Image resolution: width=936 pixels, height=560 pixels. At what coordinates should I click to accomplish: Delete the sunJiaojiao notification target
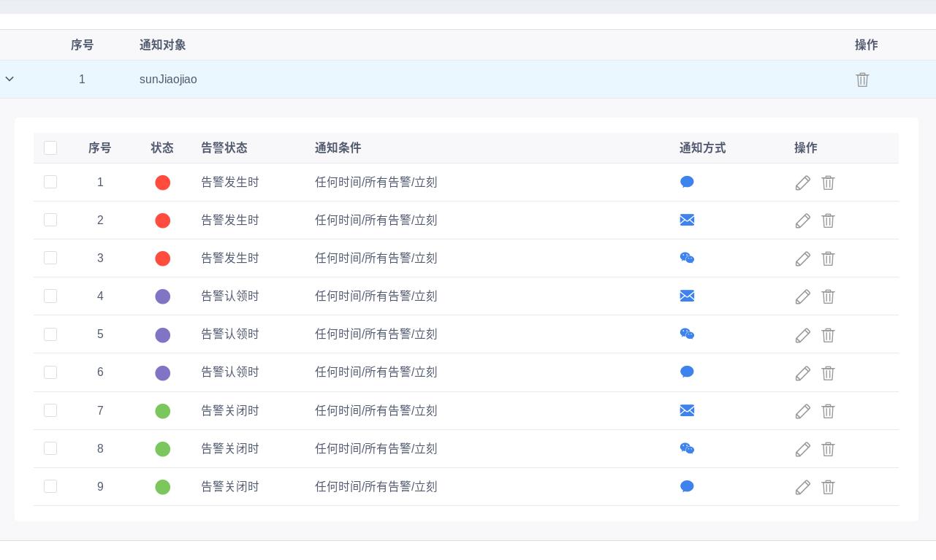862,80
